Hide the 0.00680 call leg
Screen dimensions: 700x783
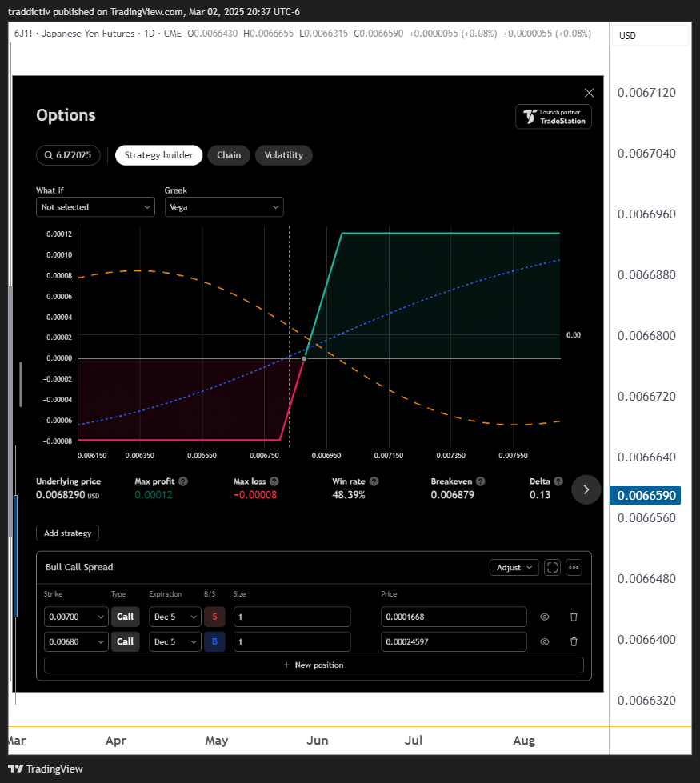pyautogui.click(x=545, y=641)
